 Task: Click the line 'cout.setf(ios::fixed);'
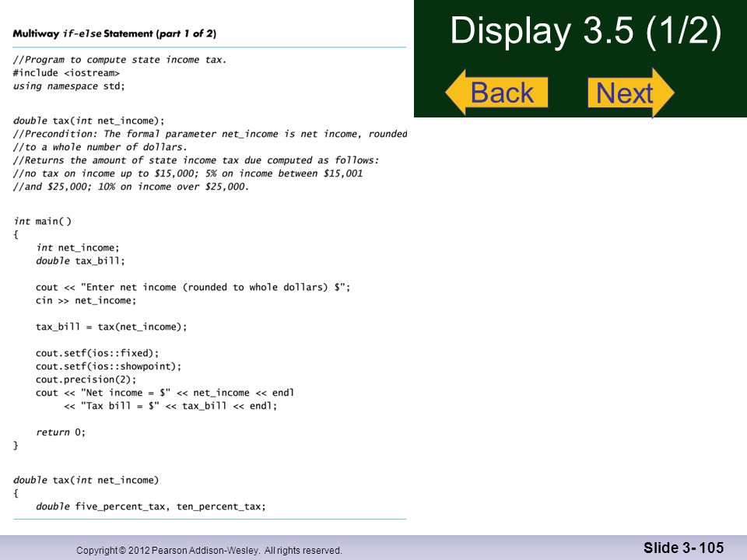(97, 353)
